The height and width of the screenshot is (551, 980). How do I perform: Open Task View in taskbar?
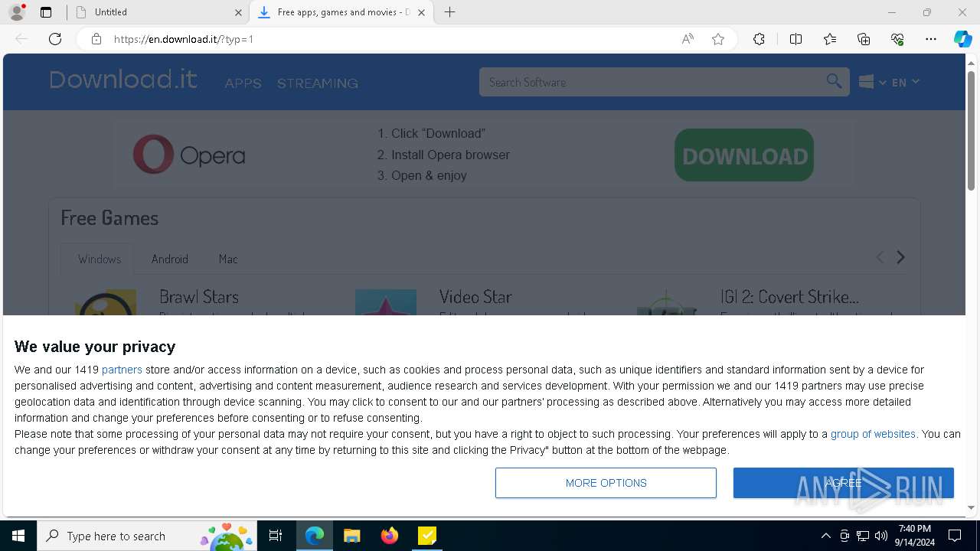[276, 536]
